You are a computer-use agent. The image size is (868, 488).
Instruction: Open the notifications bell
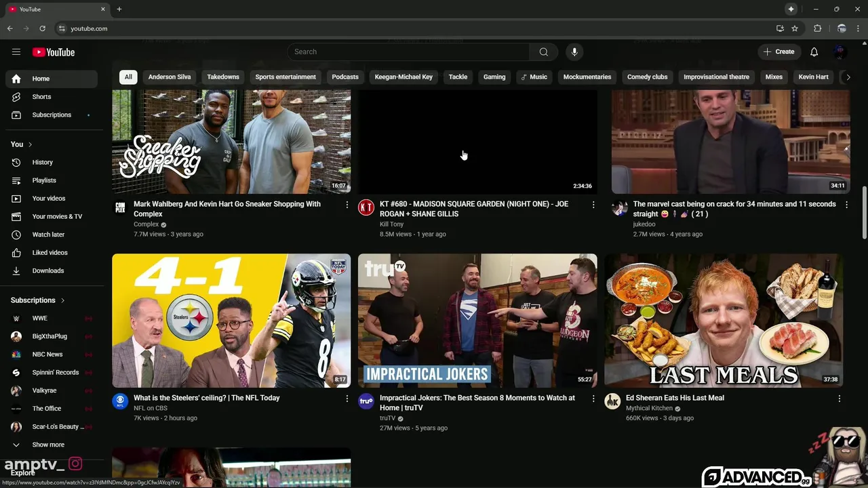coord(814,52)
